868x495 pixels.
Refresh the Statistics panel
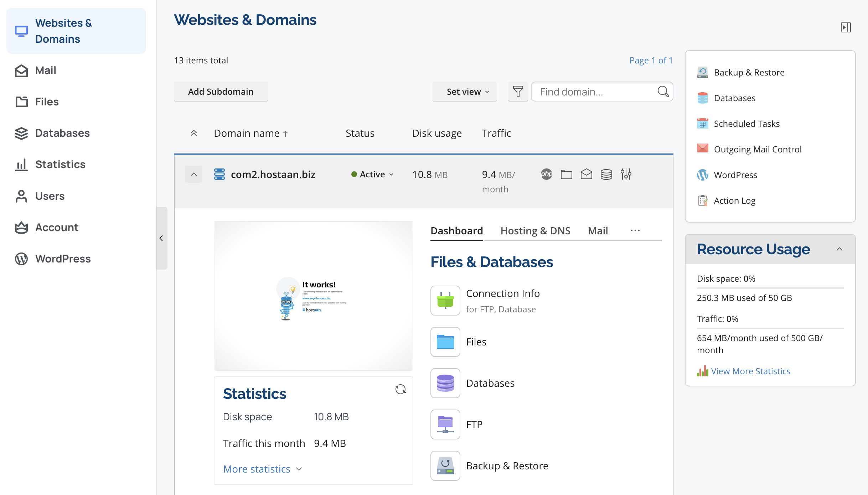(x=401, y=389)
